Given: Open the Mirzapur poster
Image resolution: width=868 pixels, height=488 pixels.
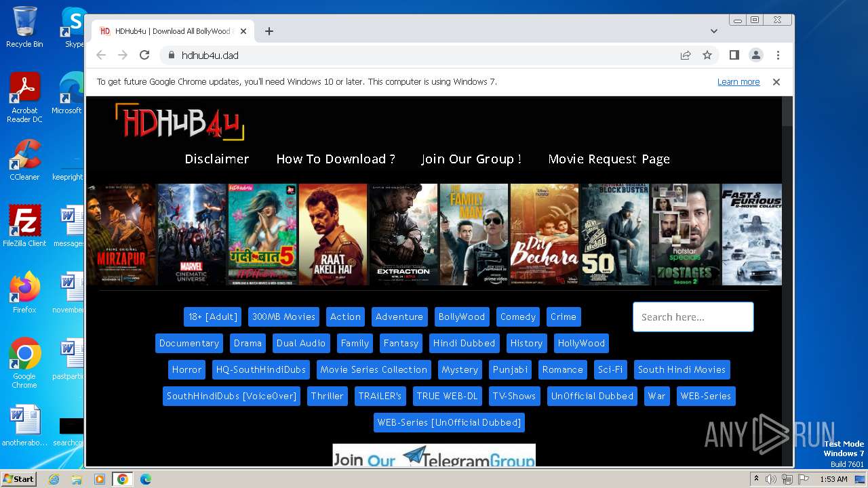Looking at the screenshot, I should point(121,235).
